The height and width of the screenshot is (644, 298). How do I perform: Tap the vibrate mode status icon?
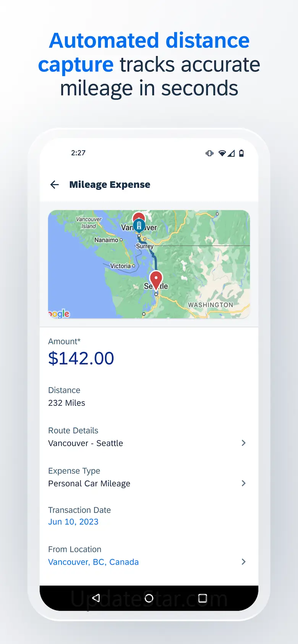point(209,153)
